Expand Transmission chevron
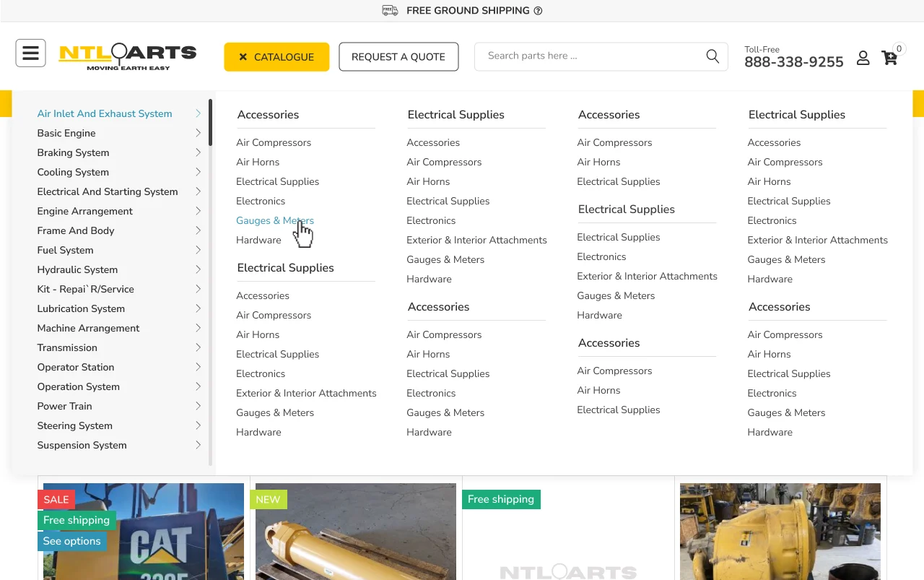924x580 pixels. coord(198,347)
